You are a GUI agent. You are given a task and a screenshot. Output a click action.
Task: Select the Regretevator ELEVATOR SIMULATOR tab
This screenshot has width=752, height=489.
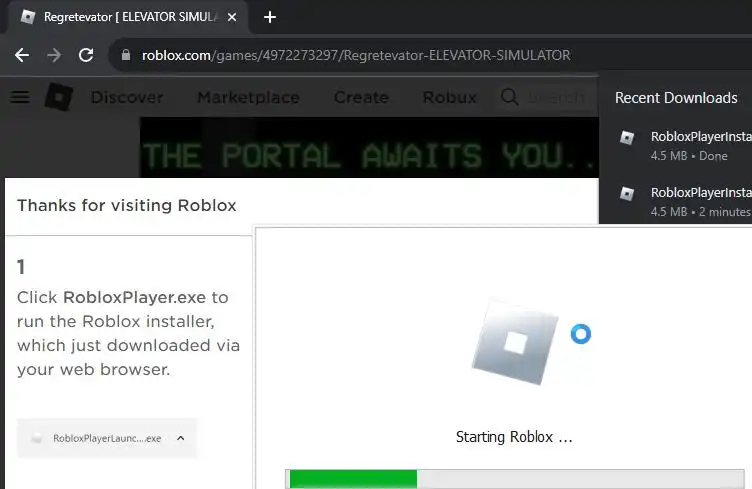pos(129,17)
